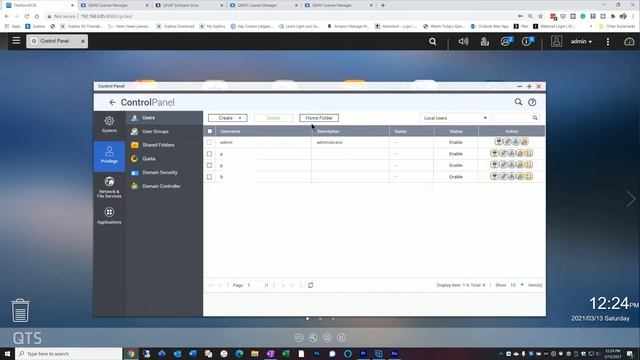Click the next desktop page arrow

631,199
